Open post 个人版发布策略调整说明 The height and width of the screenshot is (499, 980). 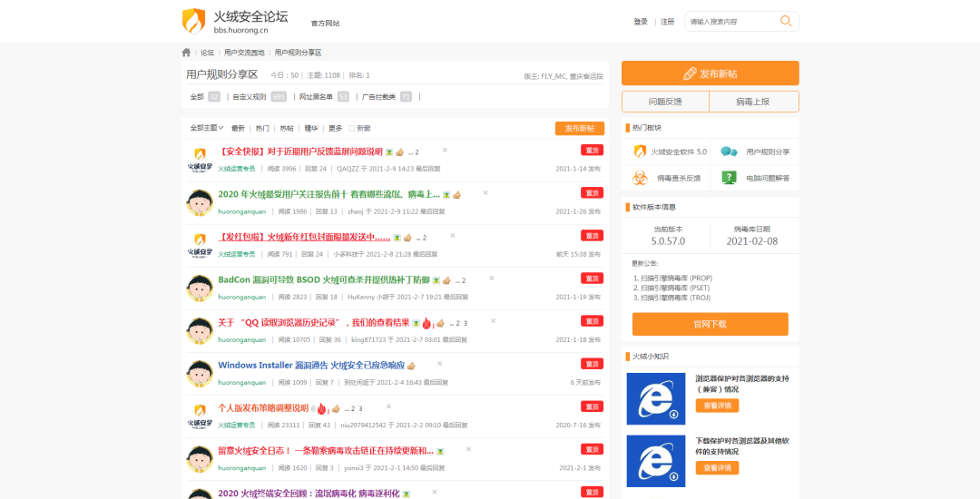(263, 408)
